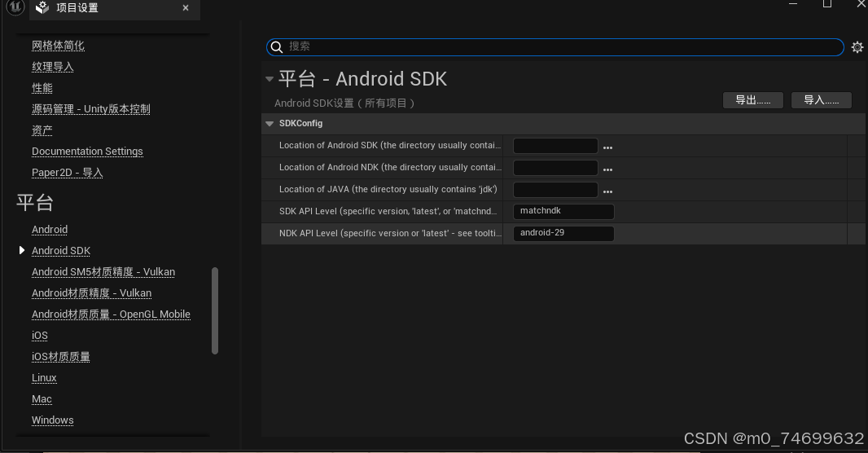Click the Android SDK location path field

tap(555, 146)
